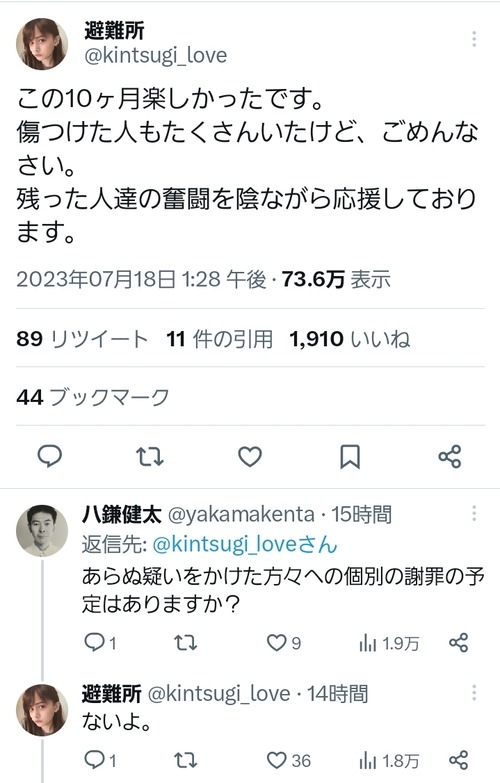Open the 11 件の引用 quotes list

[x=219, y=339]
